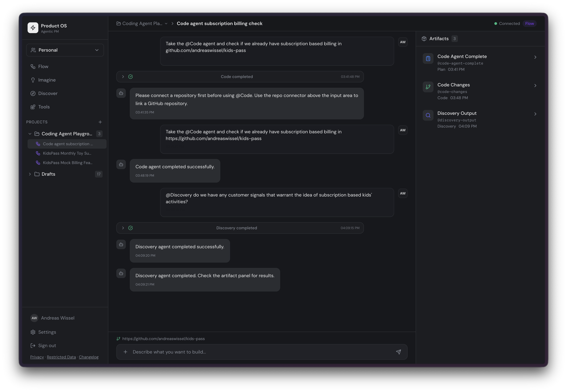Click the send message arrow icon

[x=399, y=352]
